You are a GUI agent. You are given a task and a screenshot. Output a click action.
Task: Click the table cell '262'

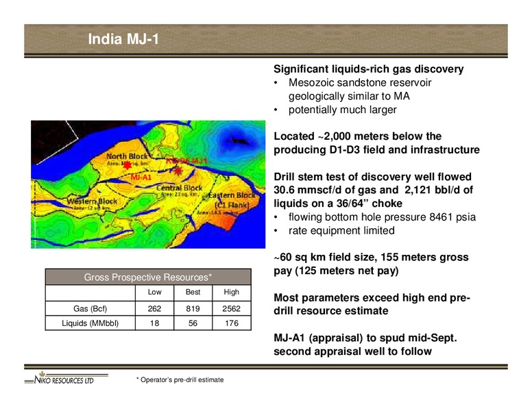[154, 308]
